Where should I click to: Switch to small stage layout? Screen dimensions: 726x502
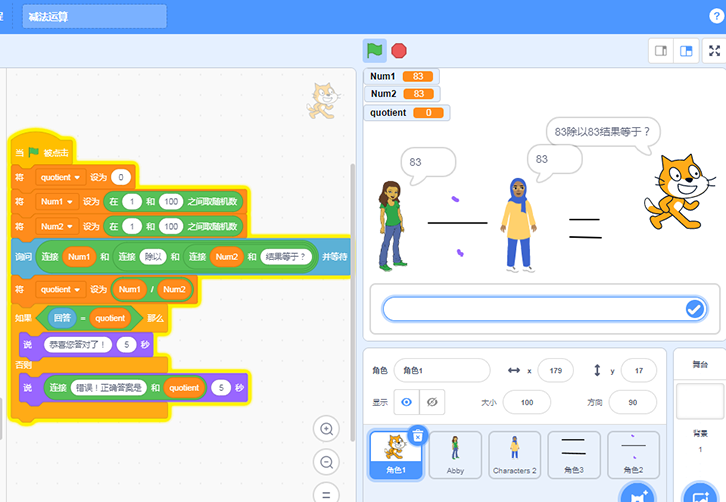pyautogui.click(x=661, y=51)
